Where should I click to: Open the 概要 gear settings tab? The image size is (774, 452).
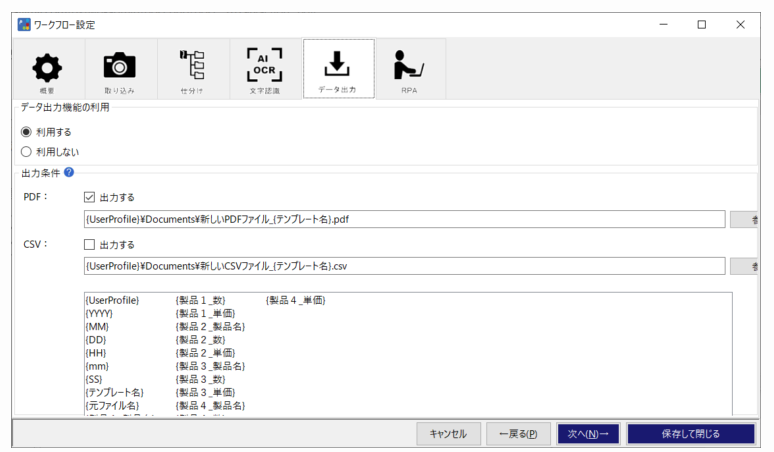coord(47,69)
